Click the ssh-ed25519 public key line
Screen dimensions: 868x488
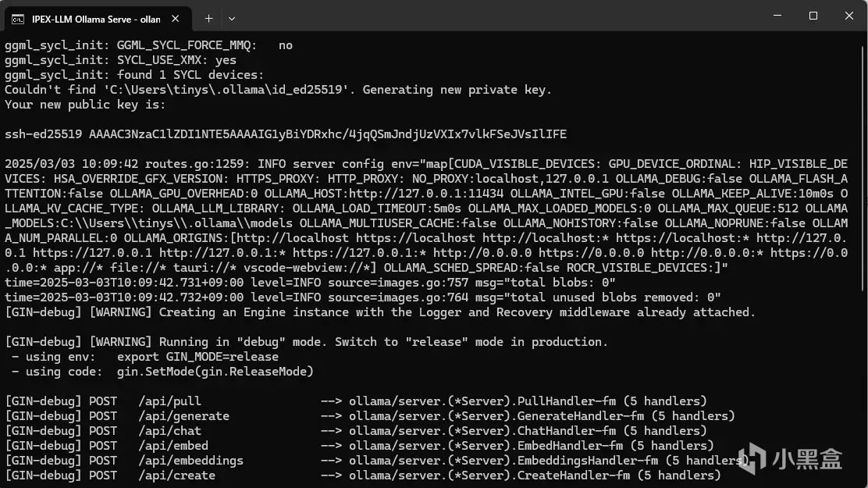pyautogui.click(x=286, y=134)
